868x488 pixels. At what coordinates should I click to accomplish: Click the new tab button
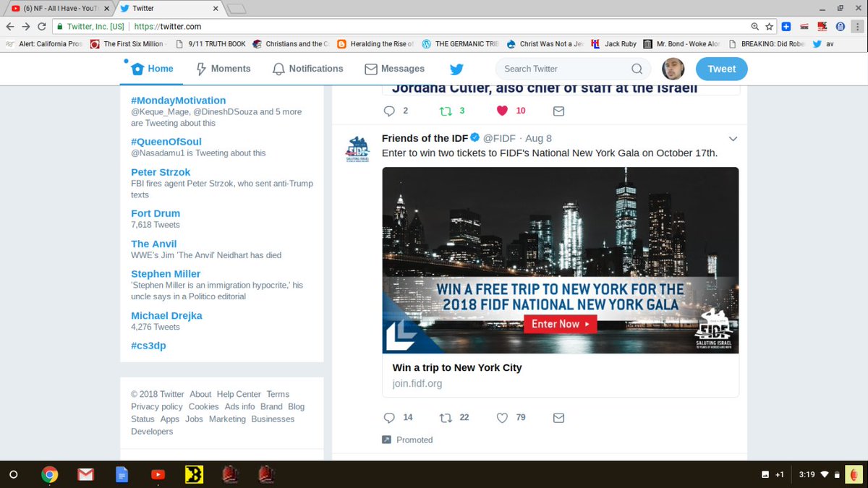point(236,9)
